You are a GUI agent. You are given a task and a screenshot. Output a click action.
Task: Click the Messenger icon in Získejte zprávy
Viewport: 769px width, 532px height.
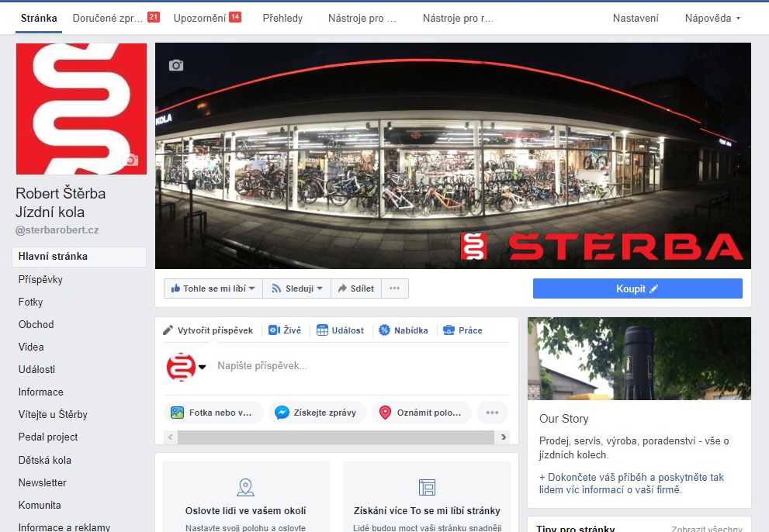(x=282, y=413)
